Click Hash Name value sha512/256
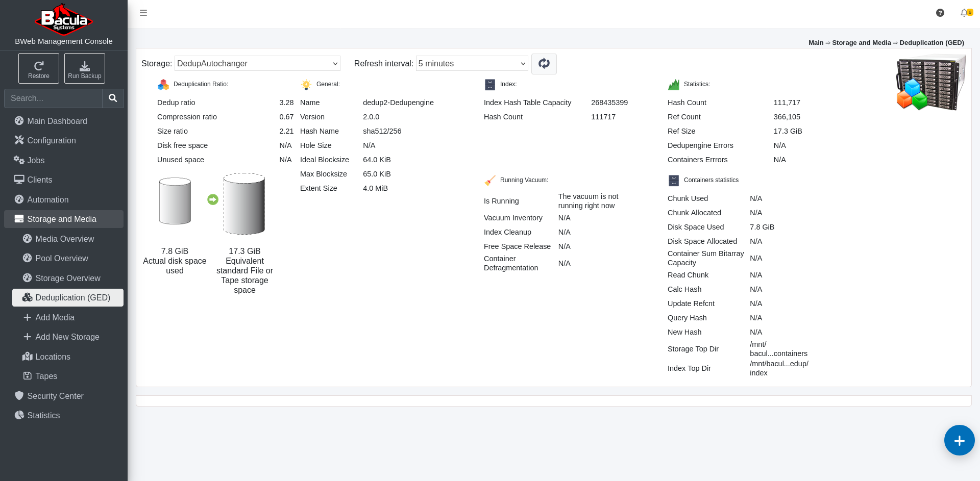Screen dimensions: 980x481 pos(382,131)
